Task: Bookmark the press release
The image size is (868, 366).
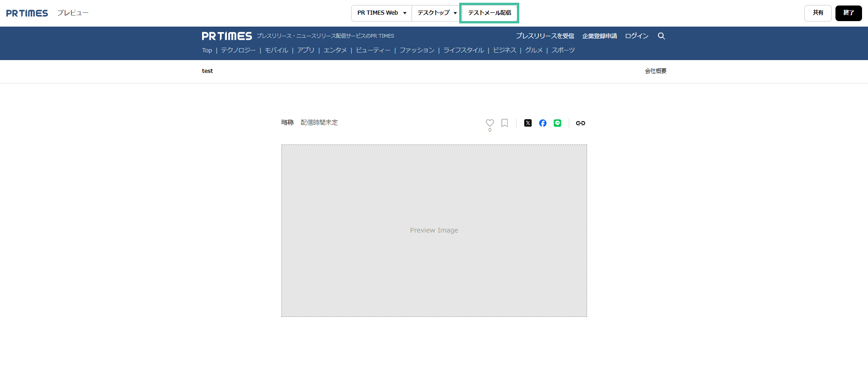Action: click(x=505, y=123)
